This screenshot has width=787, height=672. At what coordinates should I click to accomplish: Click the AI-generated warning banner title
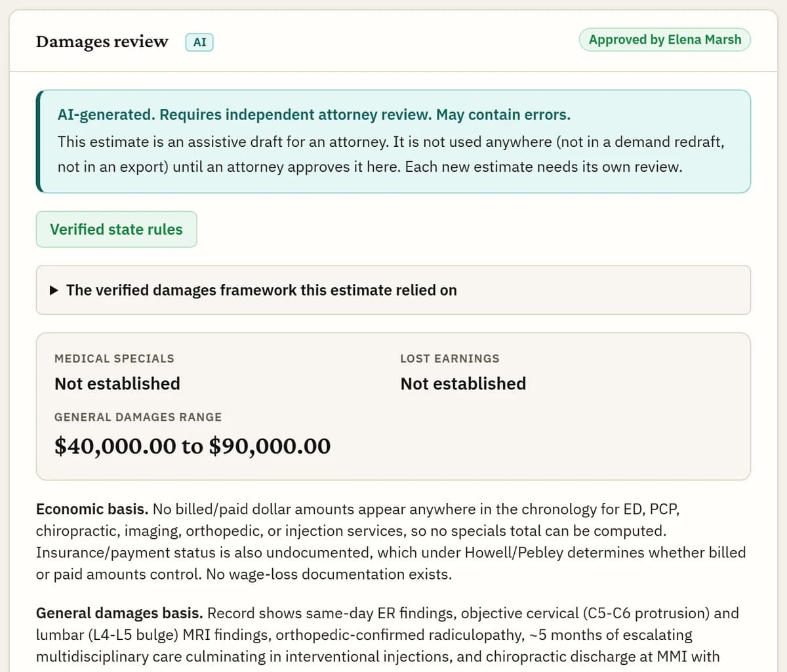(314, 115)
